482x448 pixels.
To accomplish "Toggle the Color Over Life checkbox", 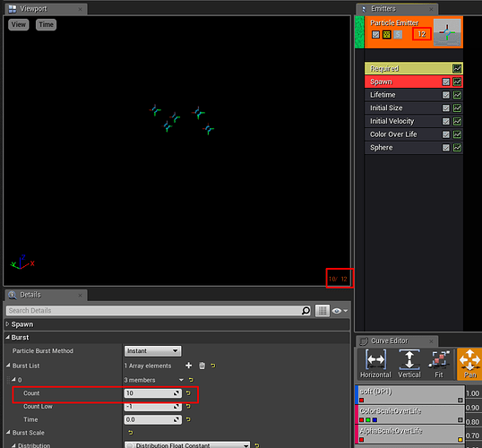I will coord(446,134).
